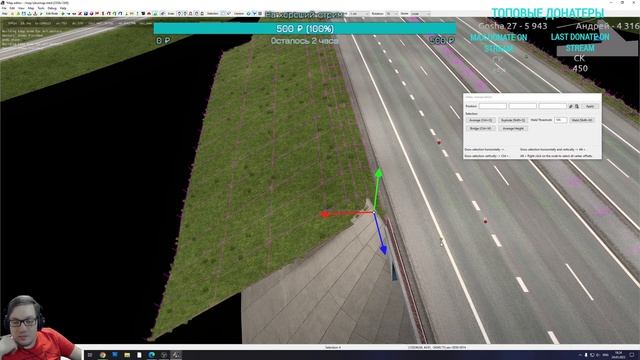
Task: Click the Average (Ctrl+C) button
Action: click(480, 120)
